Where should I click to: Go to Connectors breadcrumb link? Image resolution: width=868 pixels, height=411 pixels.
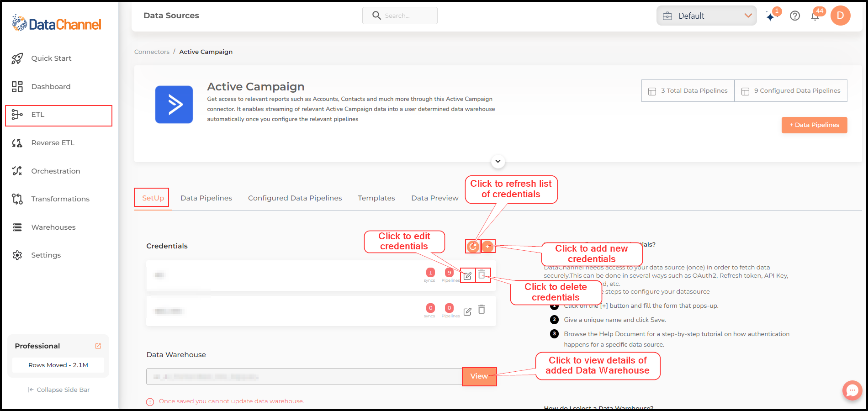[152, 52]
